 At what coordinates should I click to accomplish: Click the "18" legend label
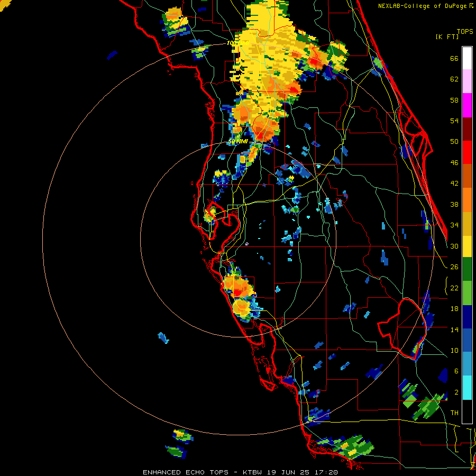[454, 309]
